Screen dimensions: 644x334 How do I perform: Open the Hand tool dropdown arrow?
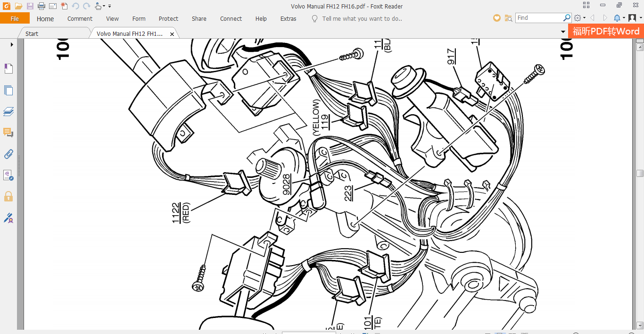point(104,7)
